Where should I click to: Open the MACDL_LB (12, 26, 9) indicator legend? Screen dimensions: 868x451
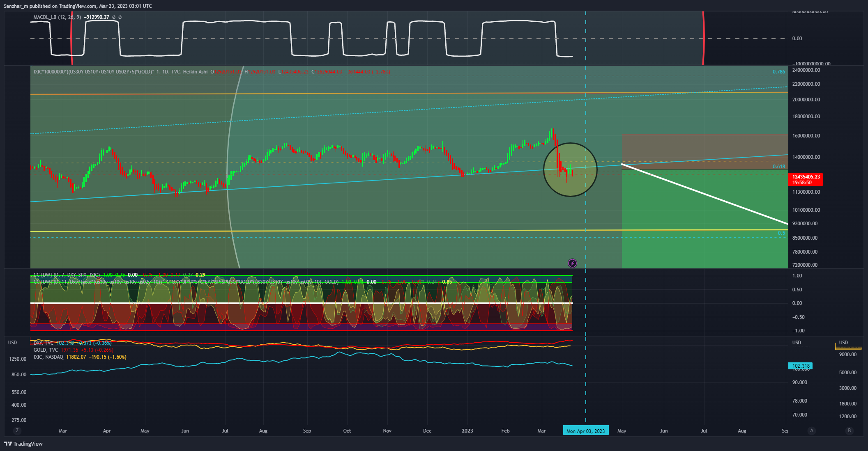coord(57,17)
